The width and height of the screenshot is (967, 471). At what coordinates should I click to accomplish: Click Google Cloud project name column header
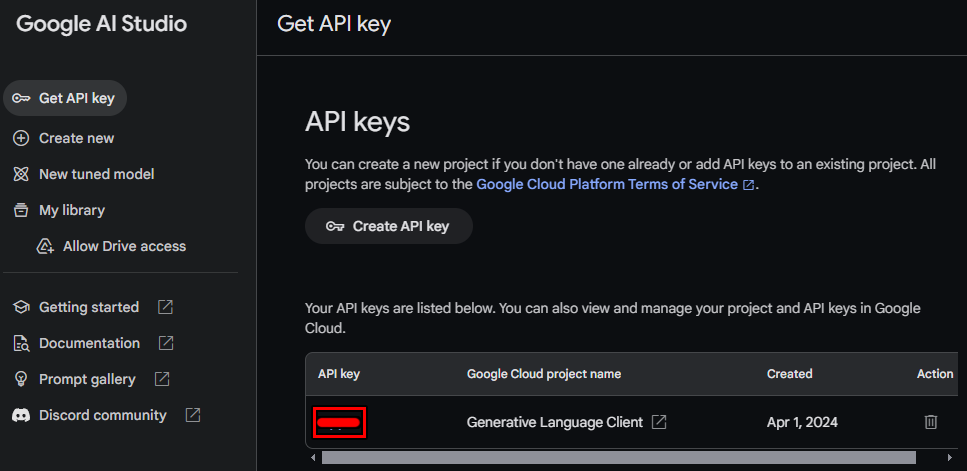(x=544, y=374)
